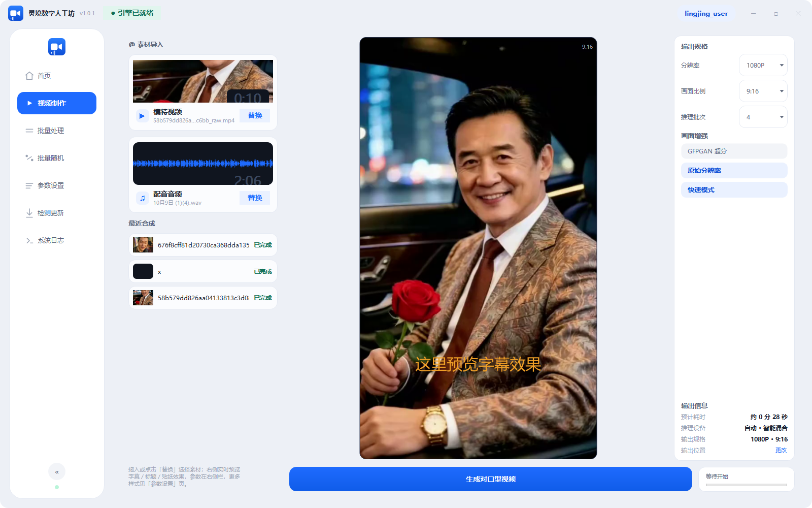Click the app logo in title bar
This screenshot has width=812, height=508.
16,13
